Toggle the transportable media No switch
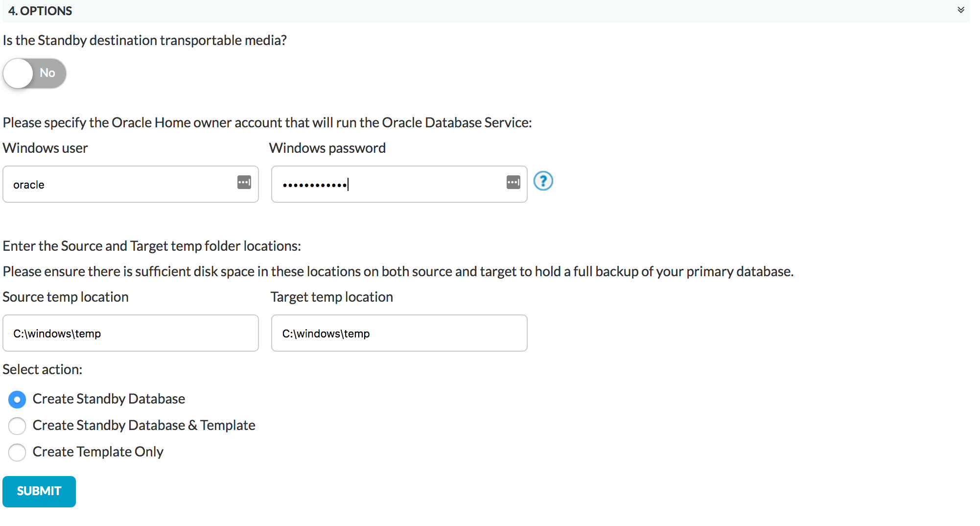980x526 pixels. (x=35, y=73)
